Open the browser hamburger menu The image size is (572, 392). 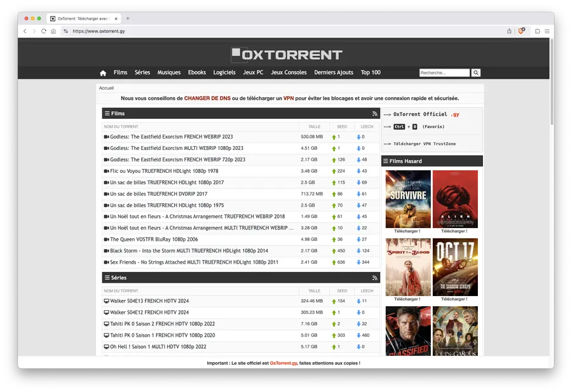[547, 31]
